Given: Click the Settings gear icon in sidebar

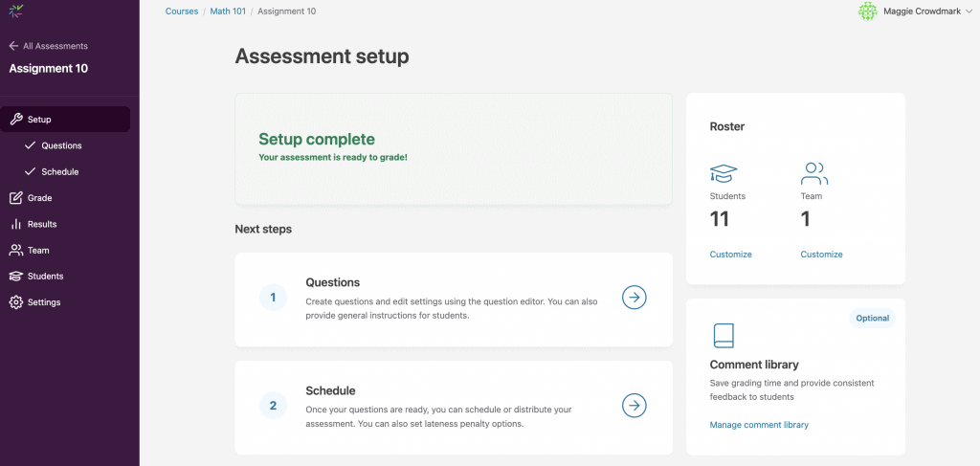Looking at the screenshot, I should (x=15, y=302).
